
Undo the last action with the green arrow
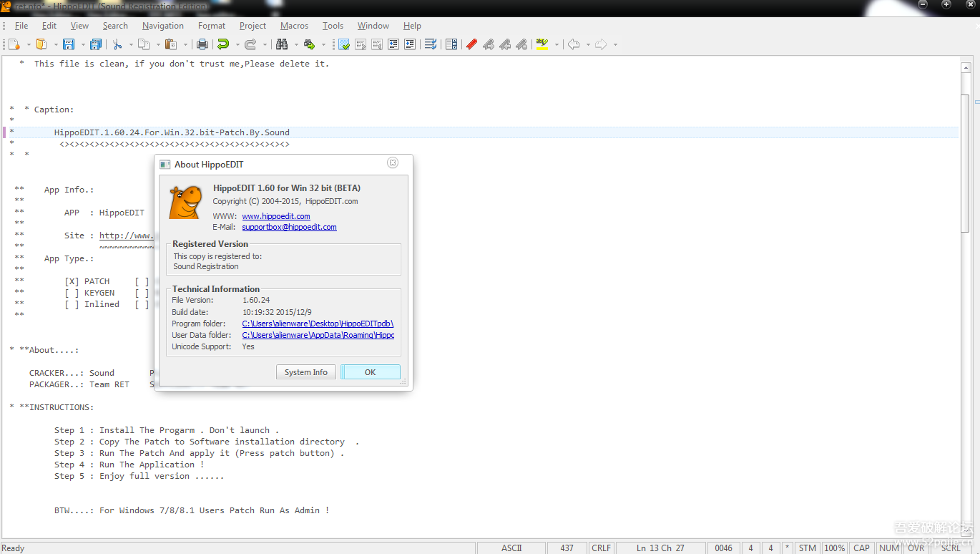[223, 44]
